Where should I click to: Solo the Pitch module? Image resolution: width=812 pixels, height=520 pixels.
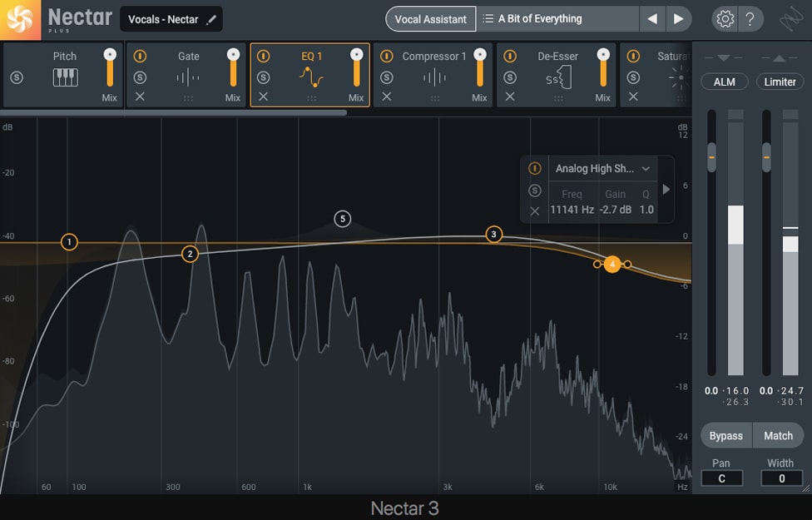click(x=17, y=77)
